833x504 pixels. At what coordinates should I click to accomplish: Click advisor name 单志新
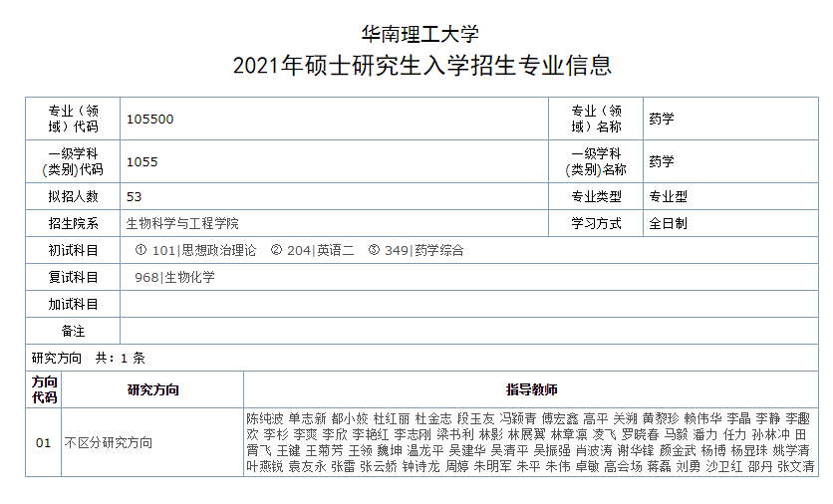pyautogui.click(x=307, y=419)
